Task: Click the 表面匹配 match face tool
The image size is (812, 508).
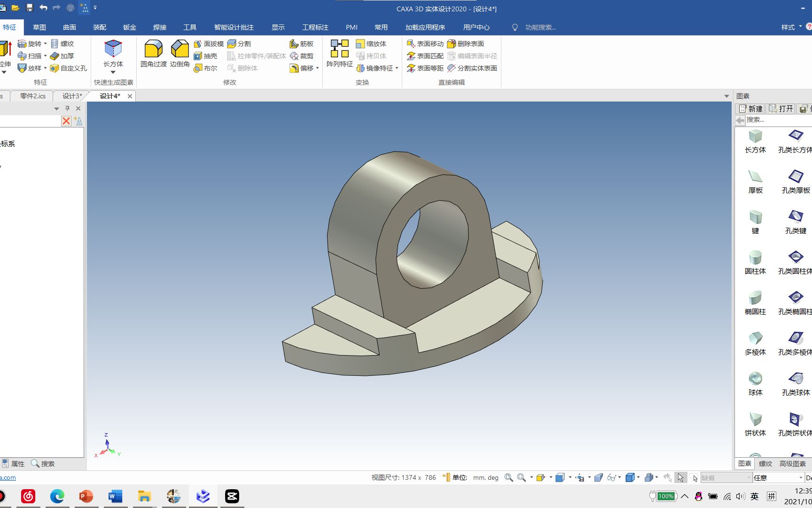Action: click(x=425, y=56)
